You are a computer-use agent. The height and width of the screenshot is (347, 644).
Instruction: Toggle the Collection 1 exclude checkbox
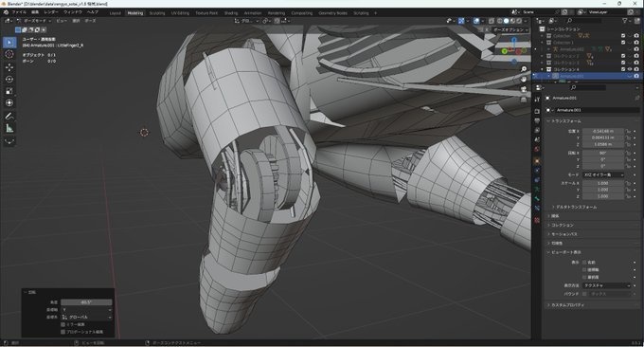click(x=623, y=43)
